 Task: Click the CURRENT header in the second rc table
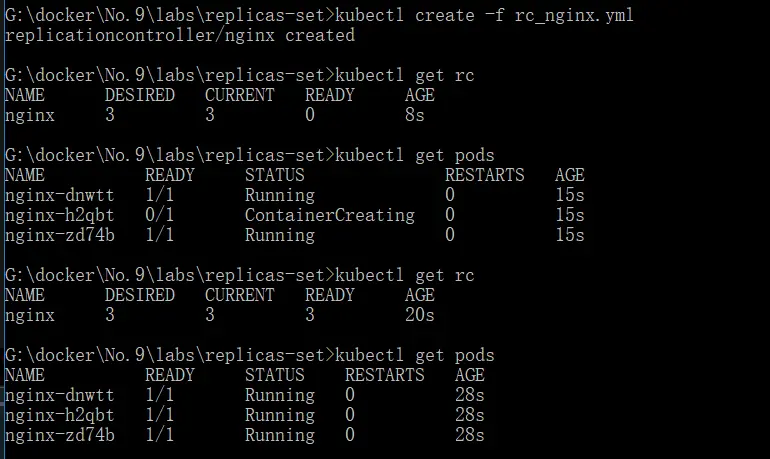pos(239,295)
